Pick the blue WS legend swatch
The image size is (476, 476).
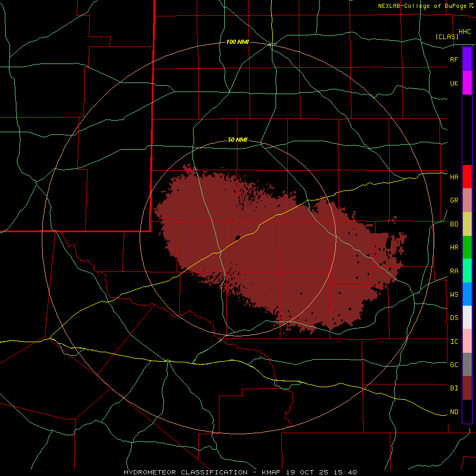tap(467, 294)
